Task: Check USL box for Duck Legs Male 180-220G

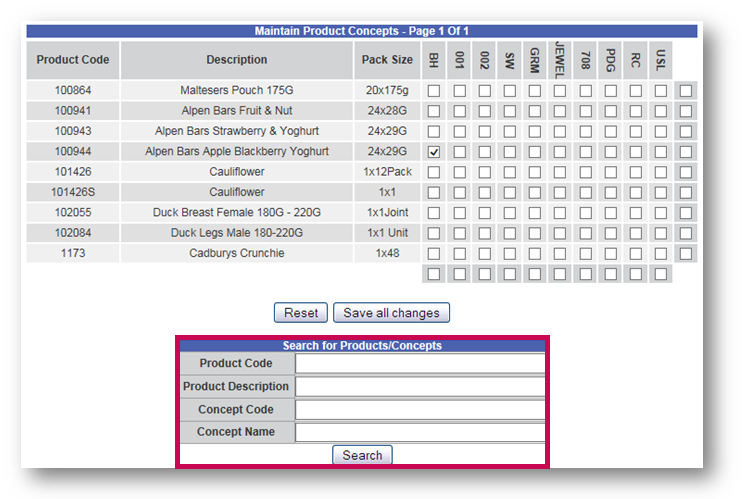Action: [660, 233]
